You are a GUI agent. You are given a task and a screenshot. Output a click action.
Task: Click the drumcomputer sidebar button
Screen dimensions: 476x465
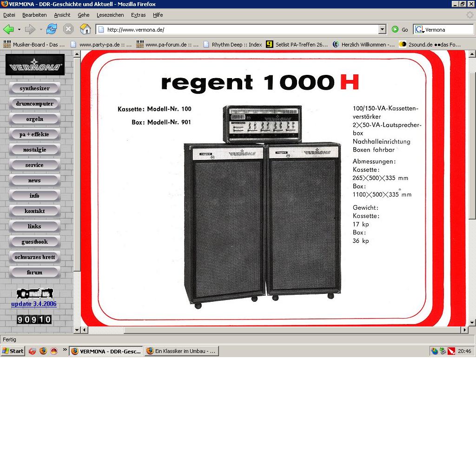click(x=34, y=104)
